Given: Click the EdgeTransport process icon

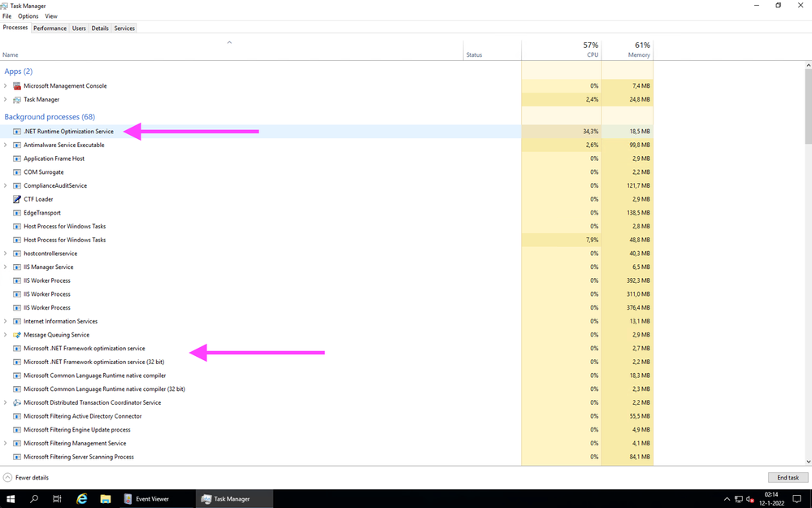Looking at the screenshot, I should click(17, 213).
